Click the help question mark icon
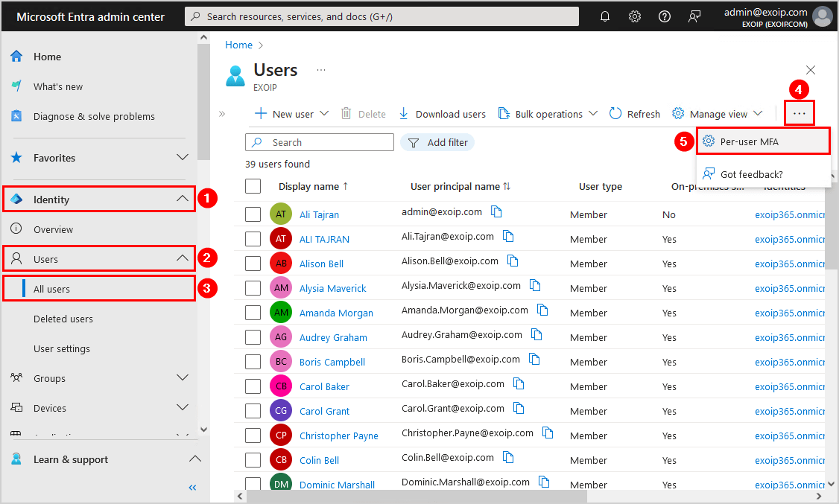The width and height of the screenshot is (839, 504). (x=665, y=16)
